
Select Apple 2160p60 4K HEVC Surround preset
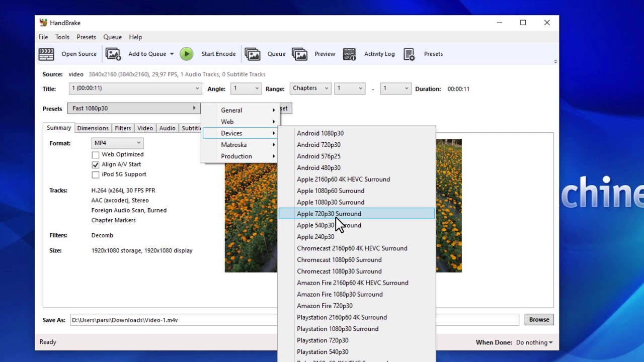pyautogui.click(x=356, y=179)
